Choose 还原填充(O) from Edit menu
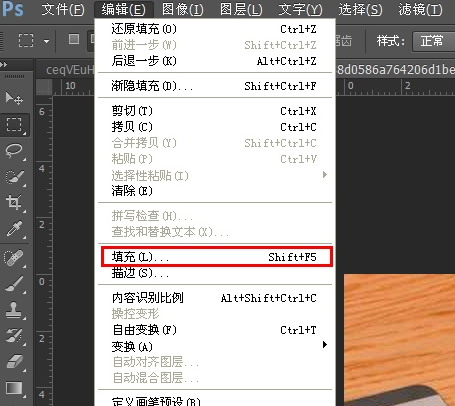This screenshot has width=455, height=406. point(215,29)
